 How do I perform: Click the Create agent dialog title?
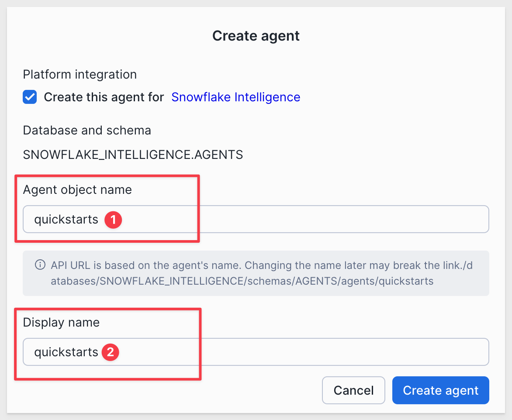[x=256, y=36]
